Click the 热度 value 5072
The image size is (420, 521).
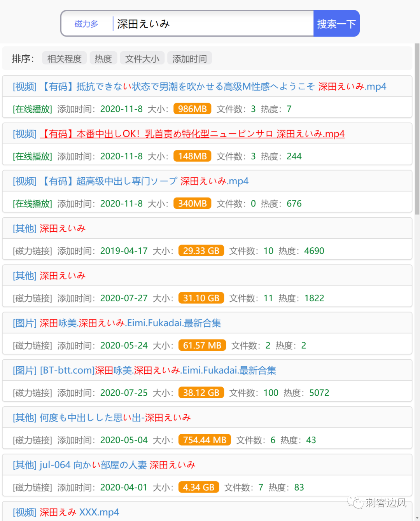click(319, 393)
